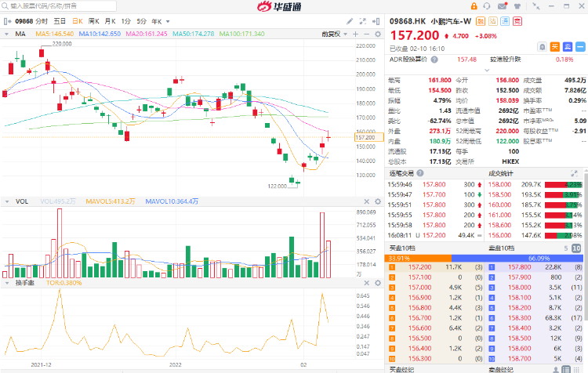Open customer service headset icon
Viewport: 588px width, 373px height.
pos(487,6)
